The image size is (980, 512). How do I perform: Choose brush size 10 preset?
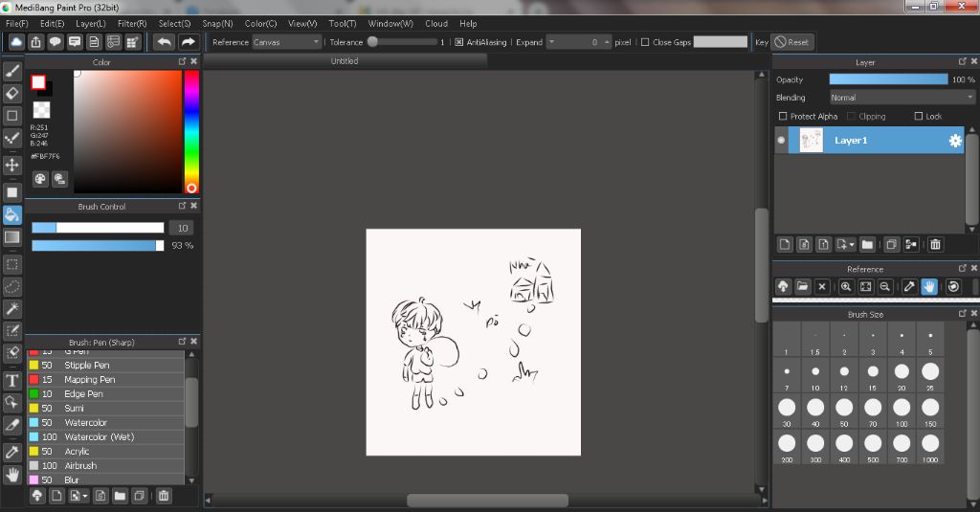[x=815, y=375]
